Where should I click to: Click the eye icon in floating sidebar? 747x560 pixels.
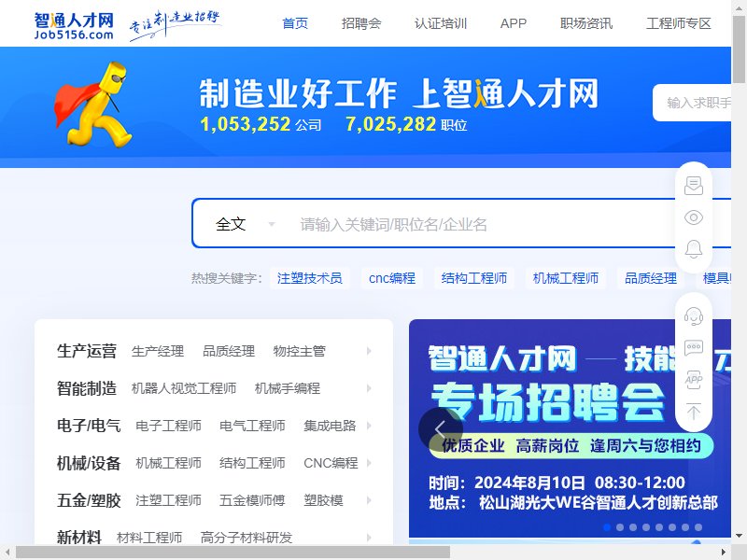click(694, 217)
